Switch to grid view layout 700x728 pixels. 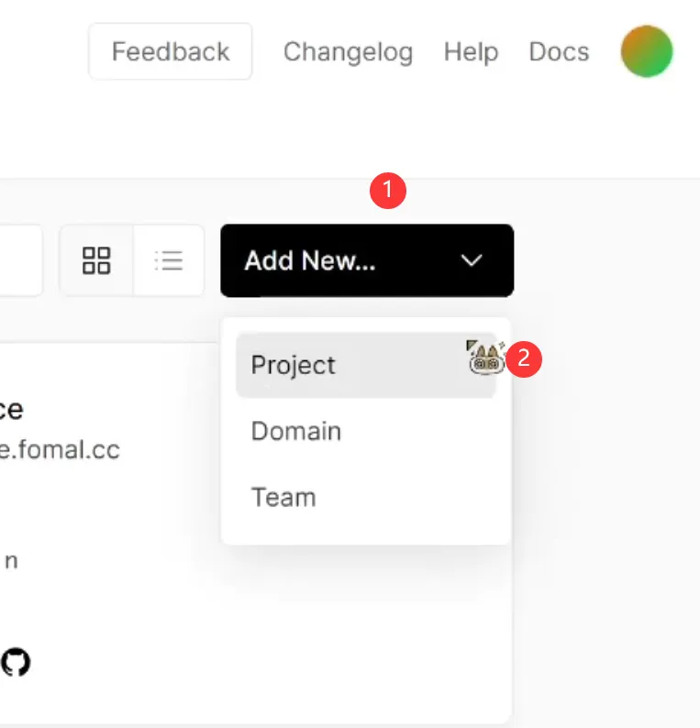tap(96, 260)
